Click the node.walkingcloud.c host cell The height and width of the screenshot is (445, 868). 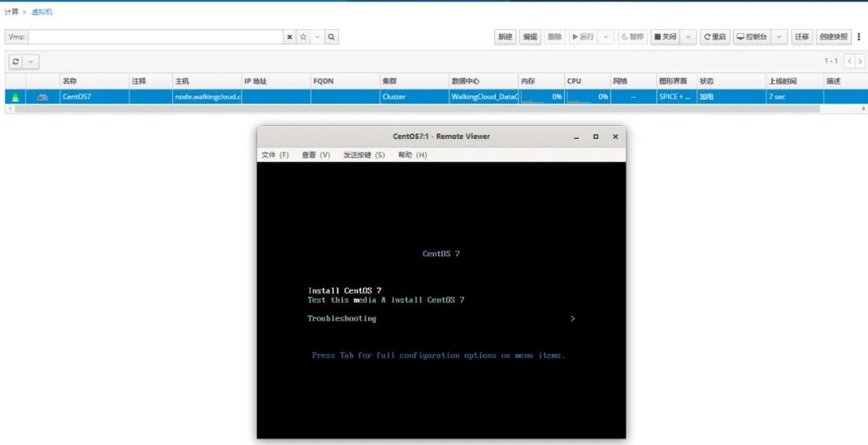pyautogui.click(x=207, y=97)
